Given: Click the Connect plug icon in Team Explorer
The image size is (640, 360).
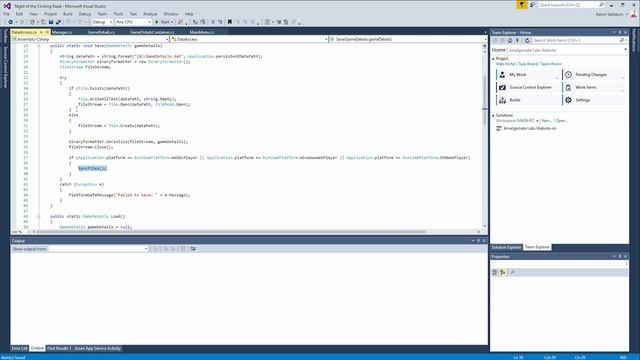Looking at the screenshot, I should click(x=518, y=40).
